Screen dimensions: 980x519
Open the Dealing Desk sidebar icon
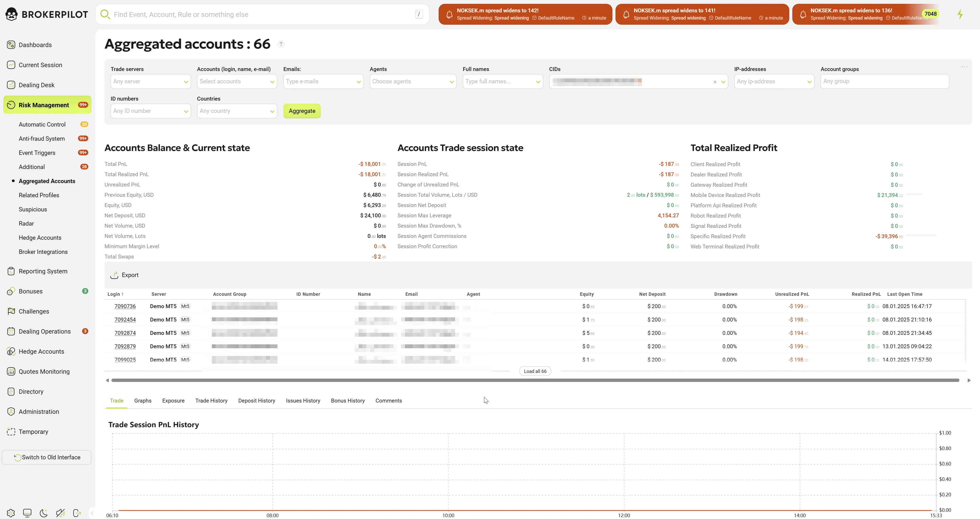(11, 85)
